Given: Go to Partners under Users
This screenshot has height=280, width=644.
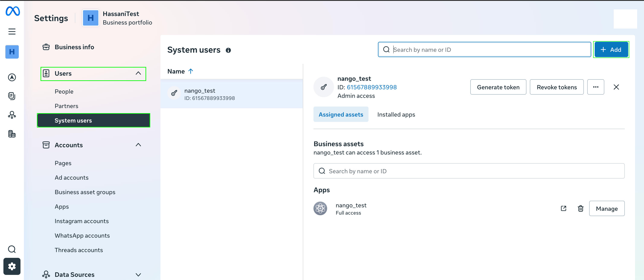Looking at the screenshot, I should [x=66, y=106].
